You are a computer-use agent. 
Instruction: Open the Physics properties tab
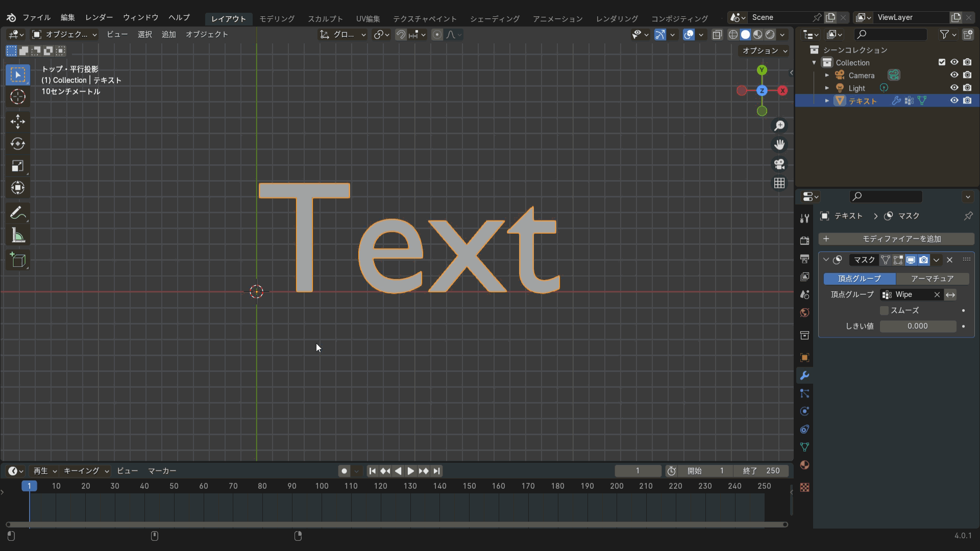tap(804, 411)
